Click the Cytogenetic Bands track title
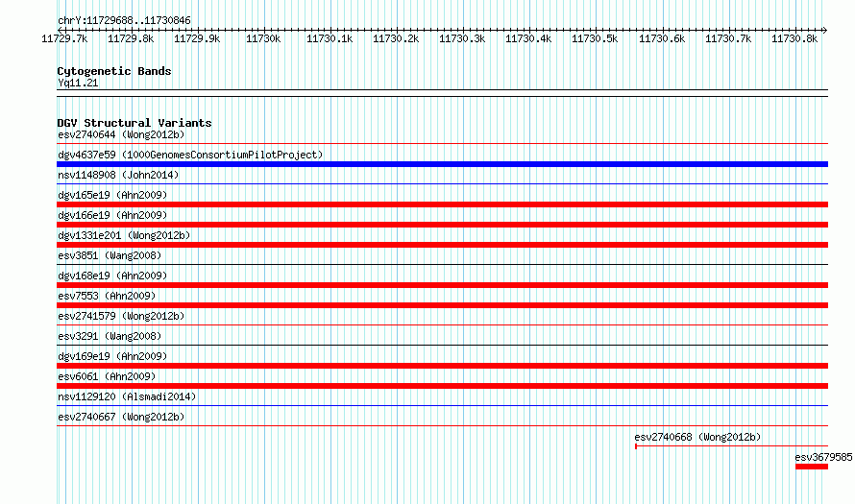Viewport: 855px width, 504px height. pyautogui.click(x=114, y=71)
